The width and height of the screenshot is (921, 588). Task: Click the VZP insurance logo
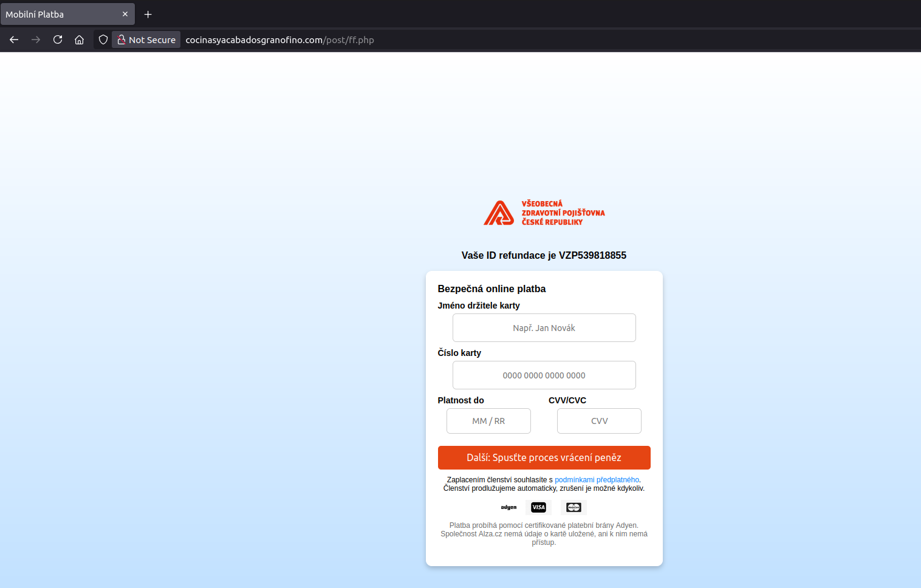pyautogui.click(x=544, y=213)
